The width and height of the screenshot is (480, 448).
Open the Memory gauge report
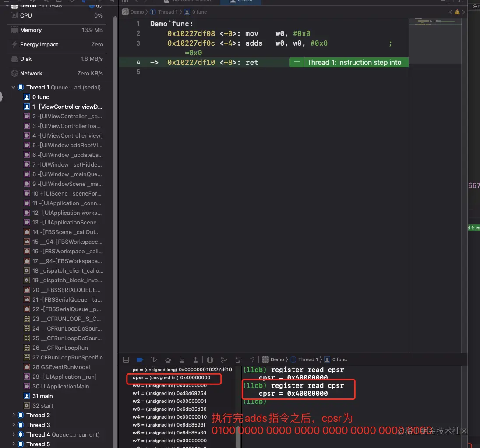coord(56,30)
